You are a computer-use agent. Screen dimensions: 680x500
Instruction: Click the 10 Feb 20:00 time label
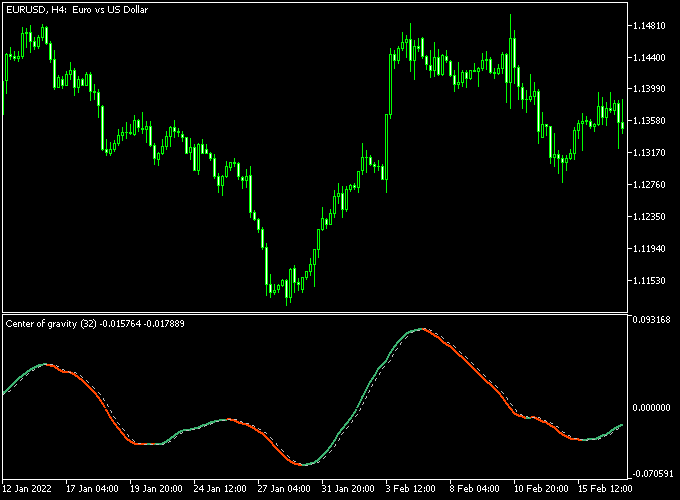click(x=541, y=489)
